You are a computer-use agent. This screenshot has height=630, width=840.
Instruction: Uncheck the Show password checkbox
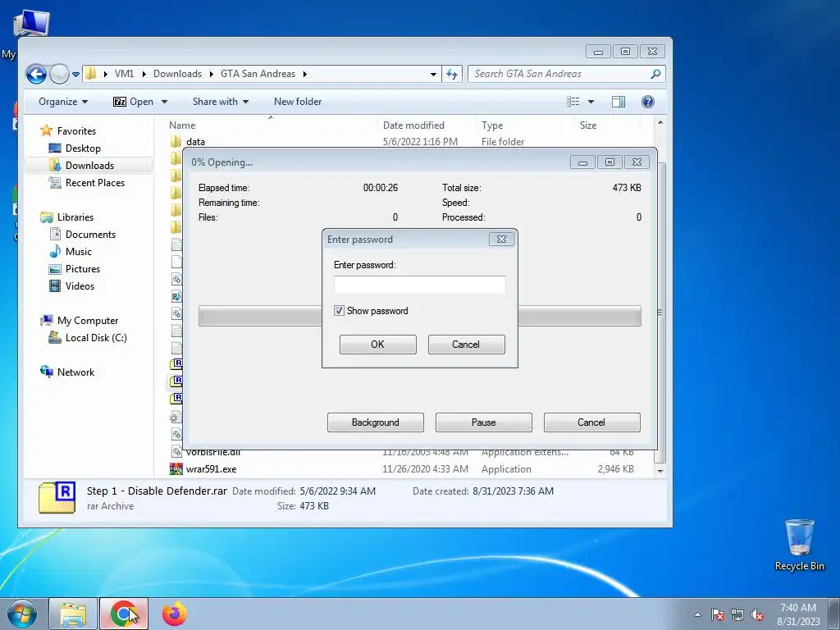coord(339,311)
